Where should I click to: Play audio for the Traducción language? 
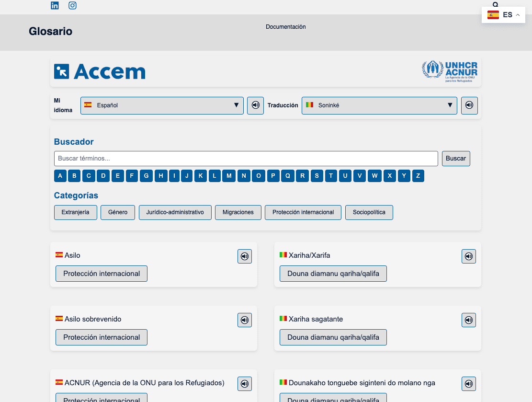469,105
